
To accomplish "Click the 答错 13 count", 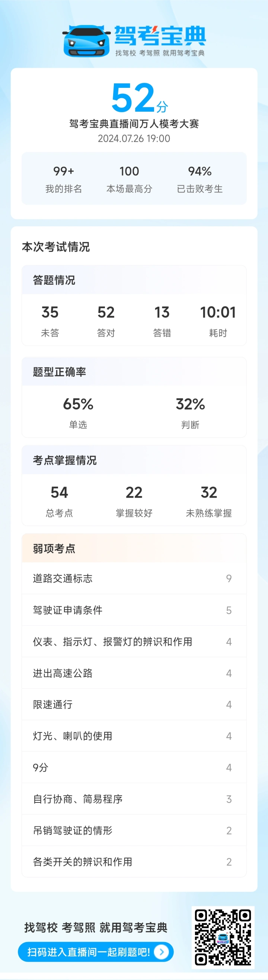I will coord(162,321).
